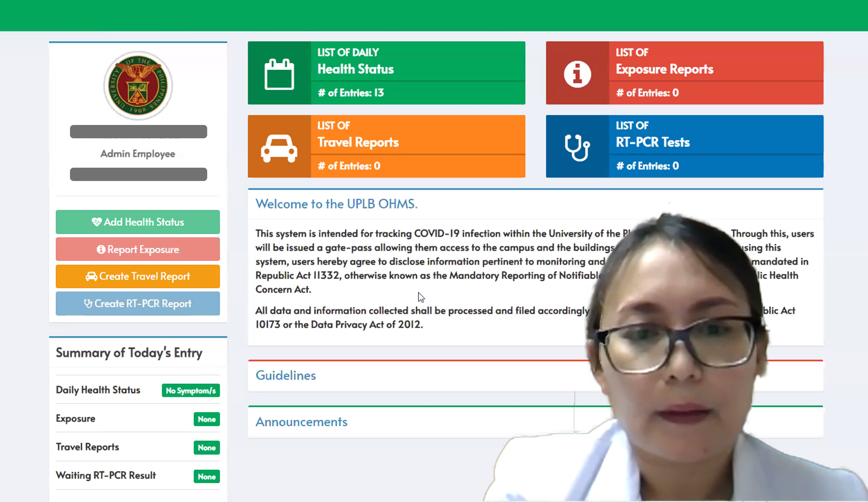Open the List of Exposure Reports
Viewport: 868px width, 502px height.
point(685,73)
